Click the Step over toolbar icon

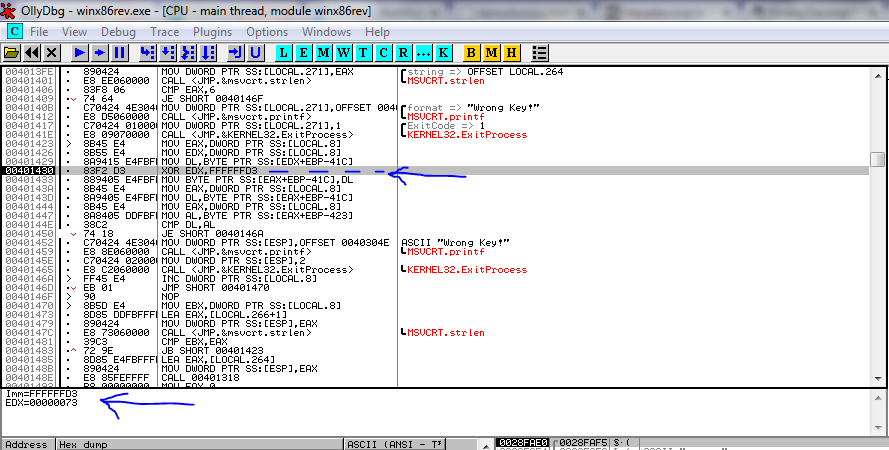click(x=168, y=53)
